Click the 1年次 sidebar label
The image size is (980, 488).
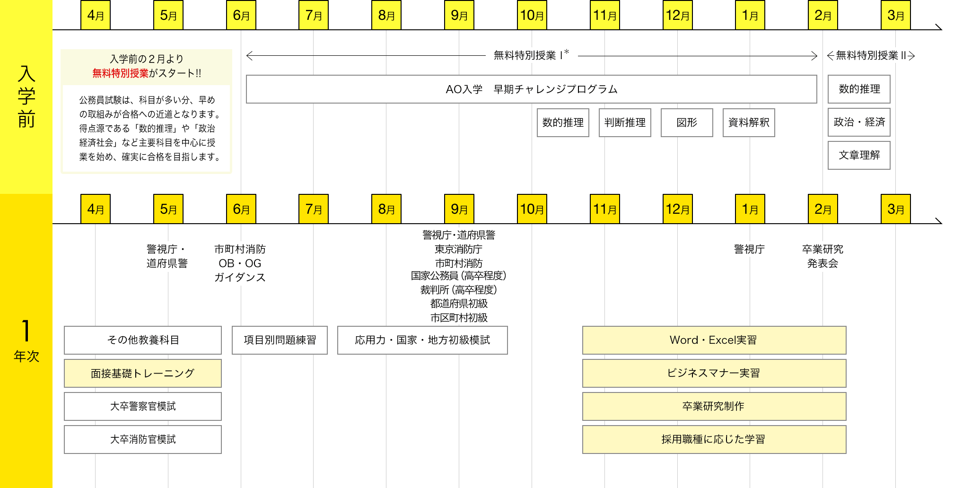[x=26, y=340]
